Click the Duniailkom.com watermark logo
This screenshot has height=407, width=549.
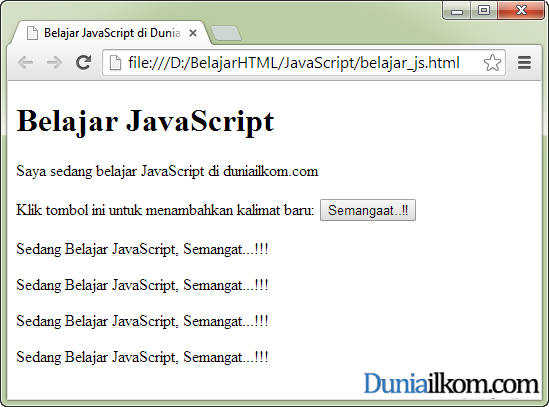click(451, 384)
